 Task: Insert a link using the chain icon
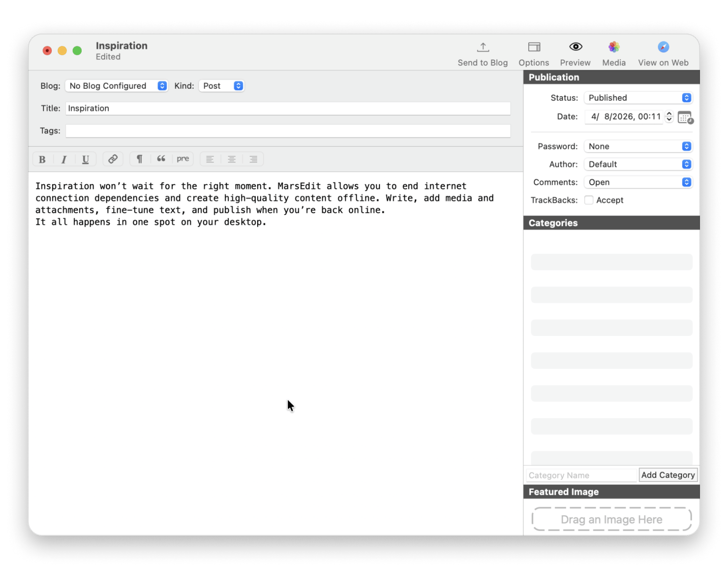click(113, 159)
